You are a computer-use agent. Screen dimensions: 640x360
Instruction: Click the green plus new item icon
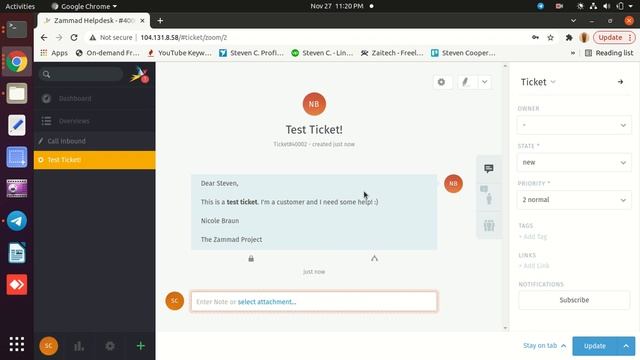[140, 346]
